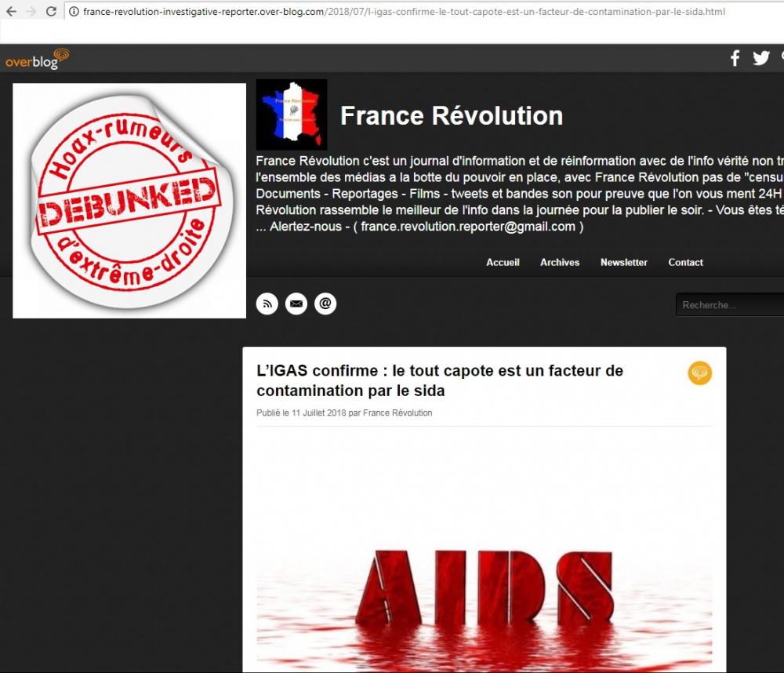784x673 pixels.
Task: Click the browser back arrow
Action: pos(11,12)
